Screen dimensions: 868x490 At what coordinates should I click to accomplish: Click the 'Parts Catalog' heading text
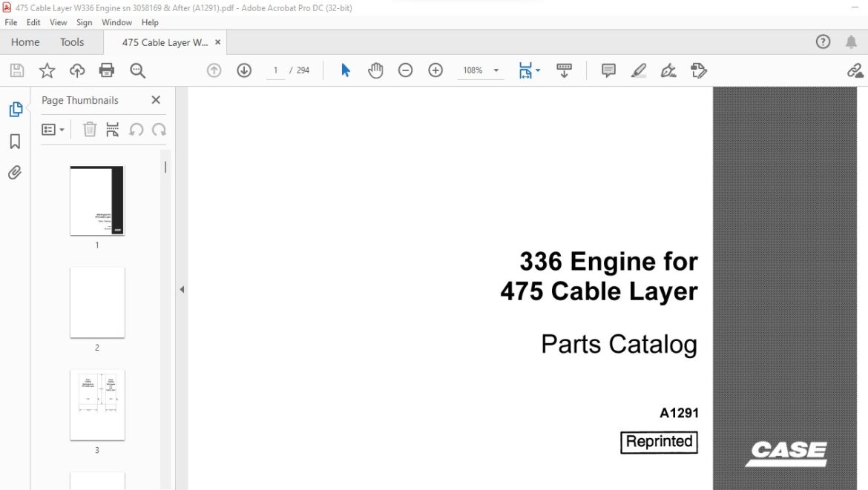[x=619, y=344]
